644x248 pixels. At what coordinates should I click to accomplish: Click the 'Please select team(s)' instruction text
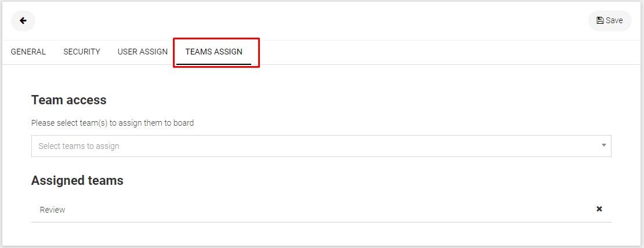point(113,123)
